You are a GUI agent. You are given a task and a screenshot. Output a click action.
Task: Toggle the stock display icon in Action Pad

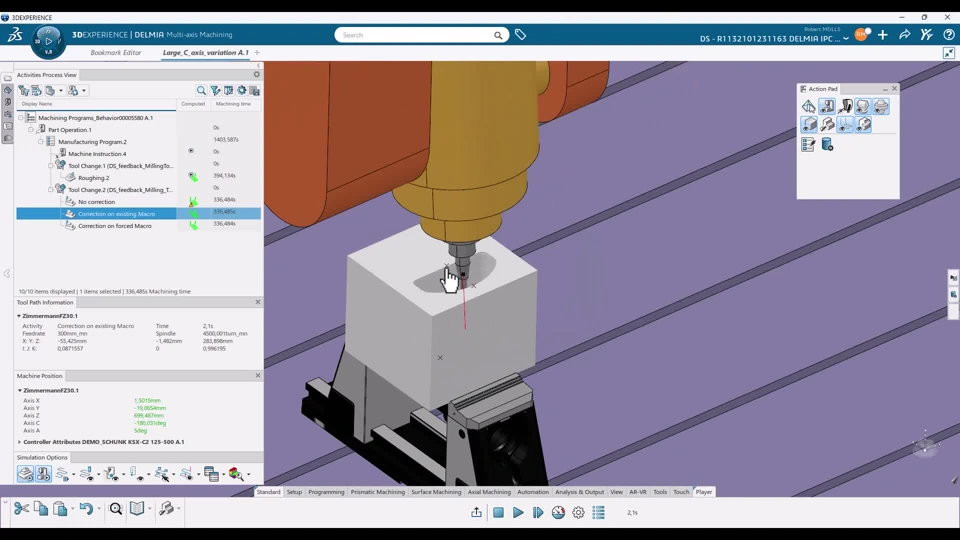click(x=863, y=107)
